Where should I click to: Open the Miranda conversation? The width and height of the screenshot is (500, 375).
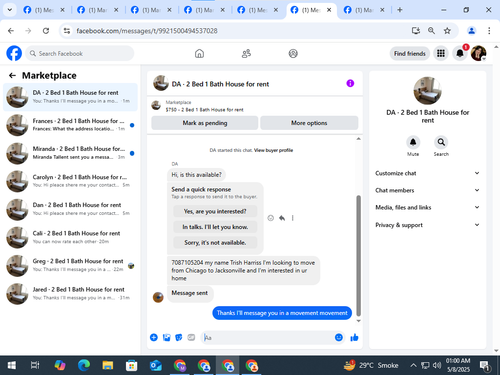point(70,153)
